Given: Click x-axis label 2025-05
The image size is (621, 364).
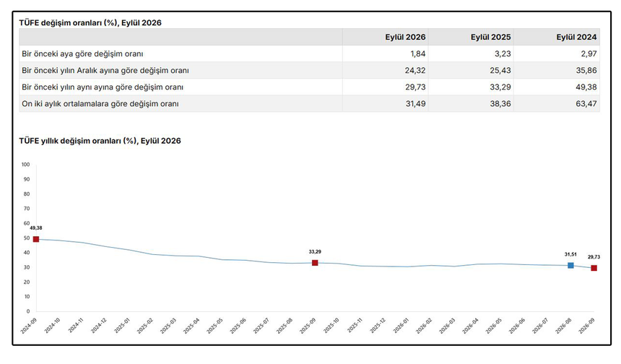Looking at the screenshot, I should pyautogui.click(x=214, y=326).
